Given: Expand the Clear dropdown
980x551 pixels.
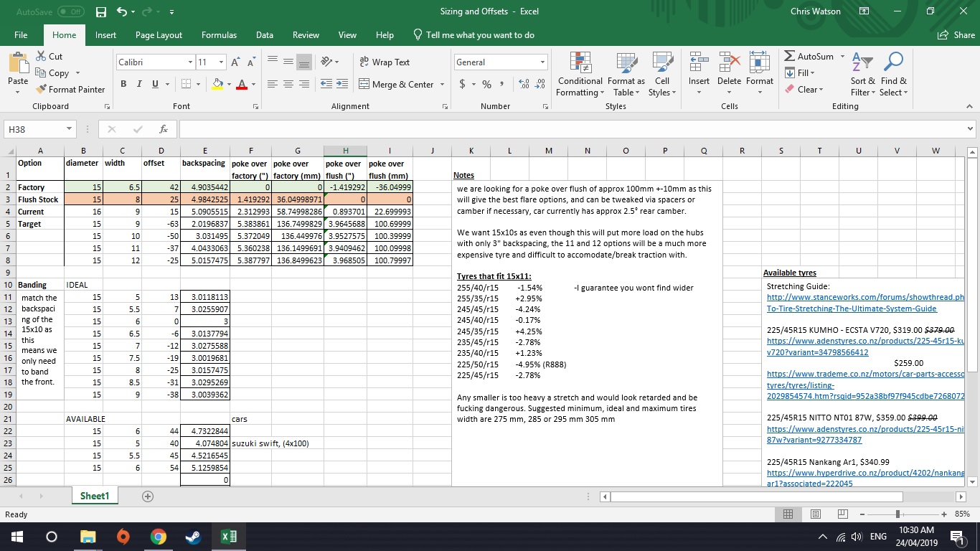Looking at the screenshot, I should click(x=821, y=90).
